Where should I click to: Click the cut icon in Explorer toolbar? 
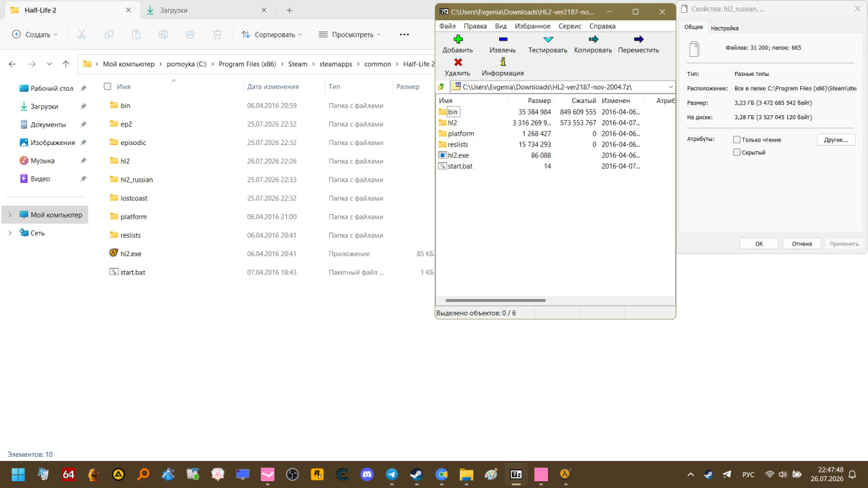click(x=82, y=35)
